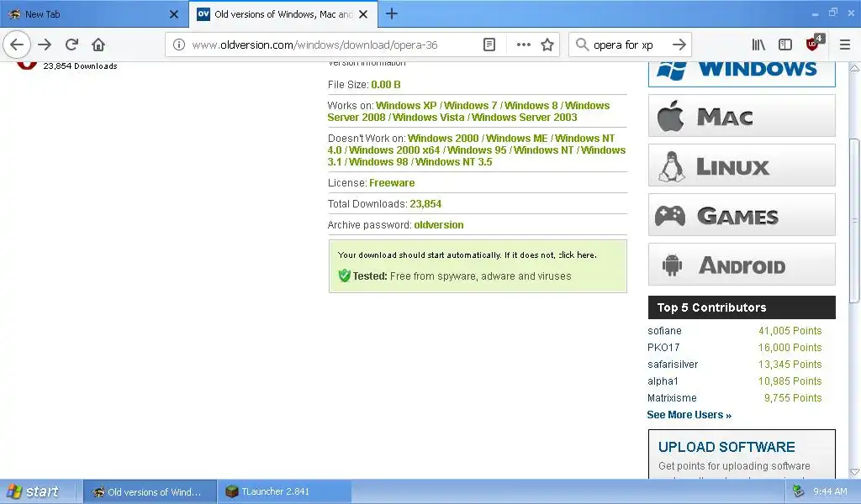Viewport: 861px width, 504px height.
Task: Click the Windows 7 link
Action: click(x=470, y=105)
